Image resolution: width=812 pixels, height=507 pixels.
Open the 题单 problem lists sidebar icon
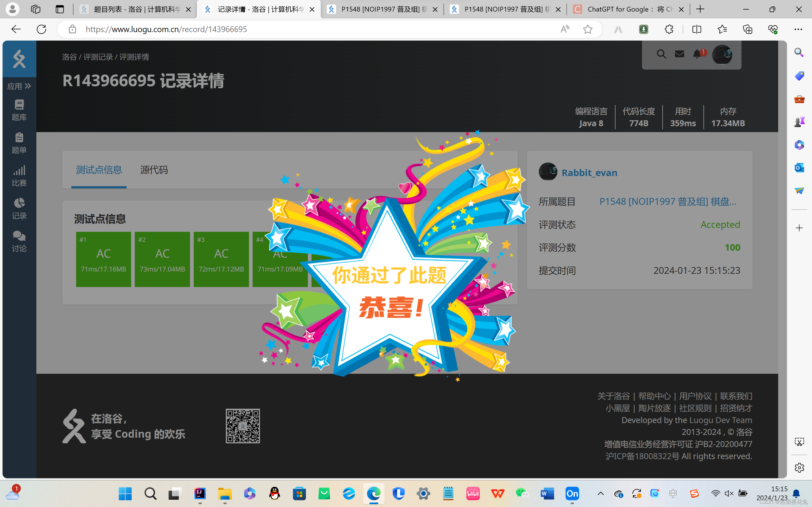(19, 143)
